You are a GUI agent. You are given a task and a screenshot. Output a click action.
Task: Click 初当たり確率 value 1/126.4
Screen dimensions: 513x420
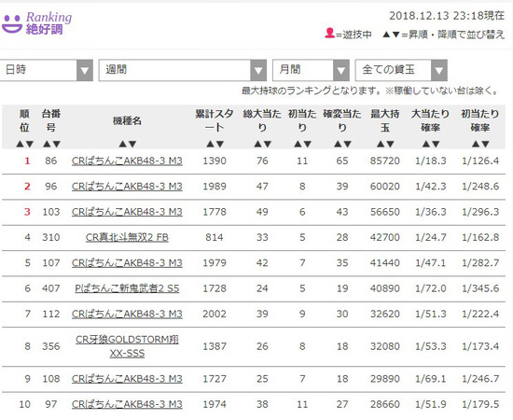point(480,161)
